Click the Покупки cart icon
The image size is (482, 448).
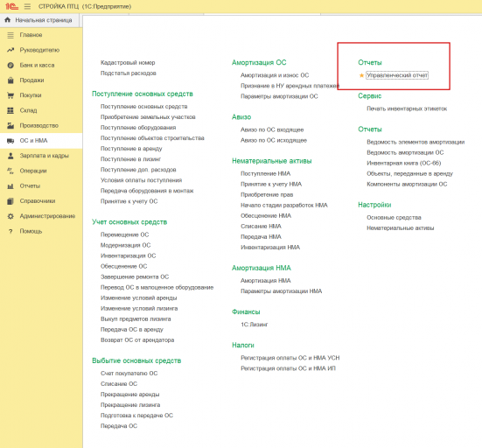[10, 95]
